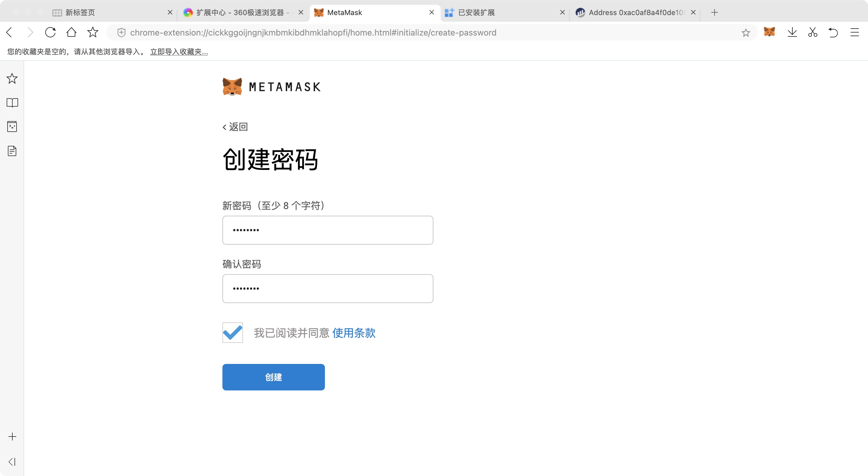Open the browser hamburger main menu
Image resolution: width=868 pixels, height=476 pixels.
(x=854, y=32)
